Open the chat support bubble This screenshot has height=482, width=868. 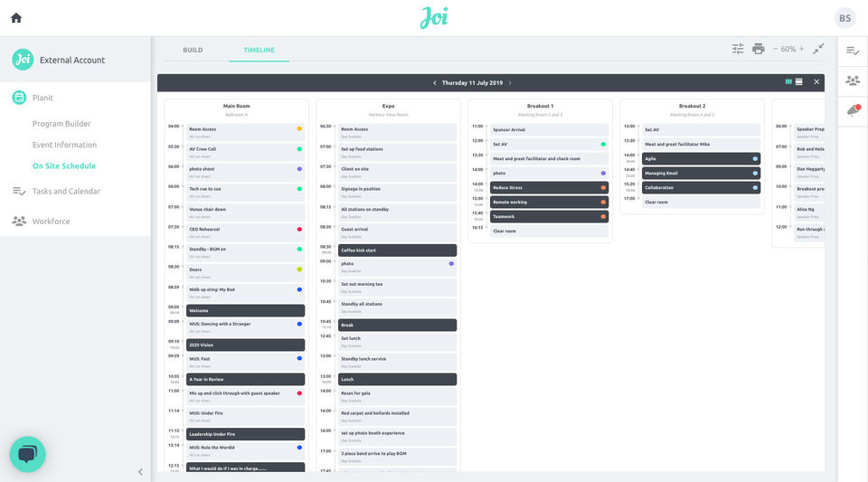(x=28, y=454)
